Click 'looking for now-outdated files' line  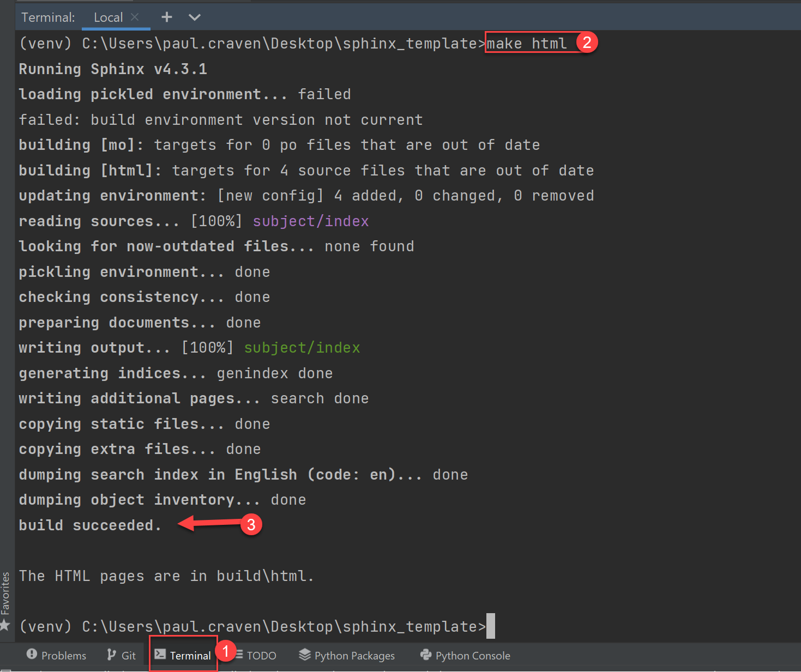216,246
